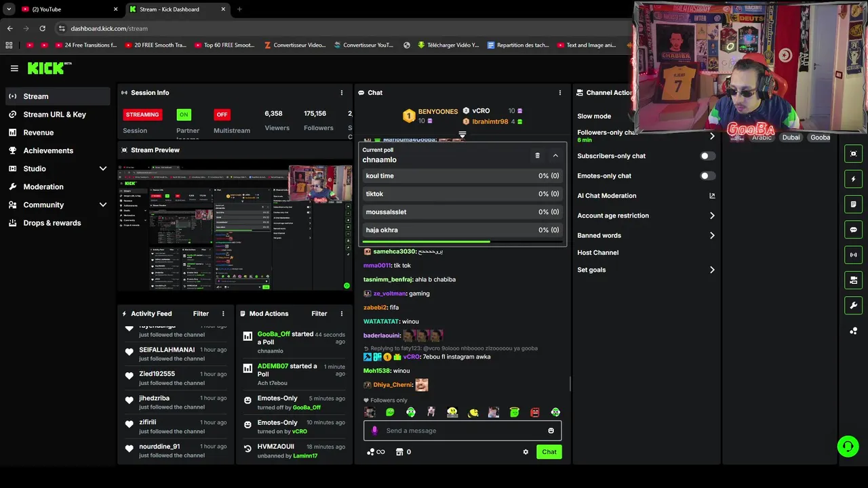Send message with green Chat button

point(549,452)
